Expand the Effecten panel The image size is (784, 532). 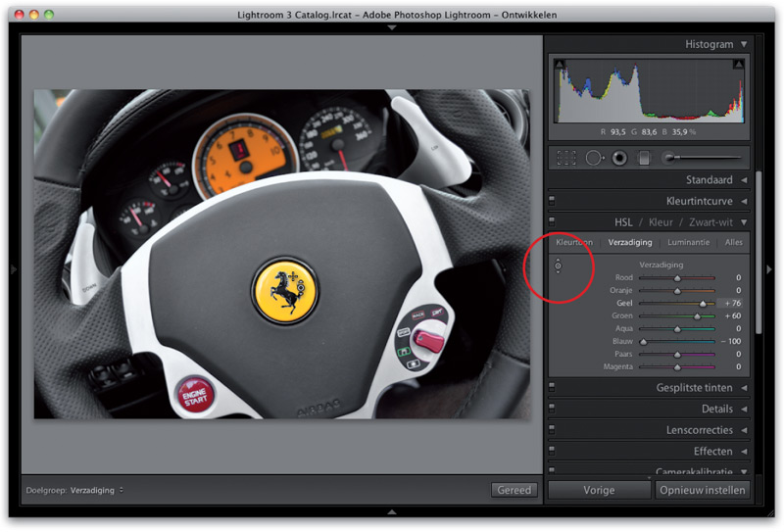pyautogui.click(x=744, y=451)
